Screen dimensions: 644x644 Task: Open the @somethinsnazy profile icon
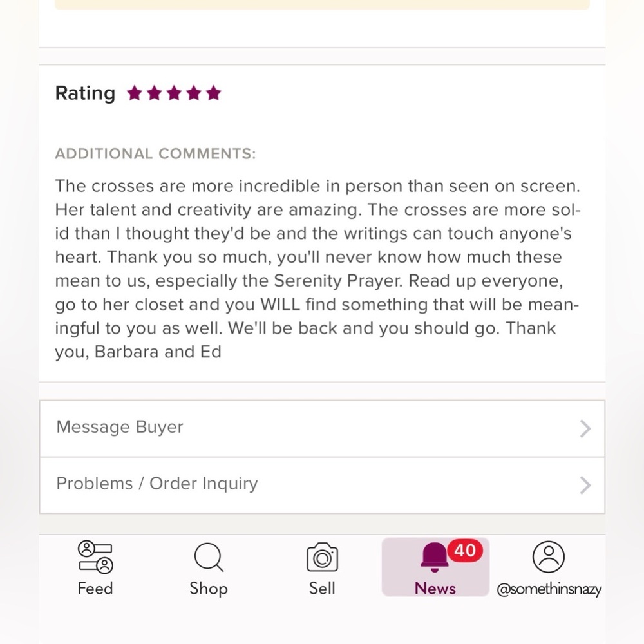click(549, 557)
